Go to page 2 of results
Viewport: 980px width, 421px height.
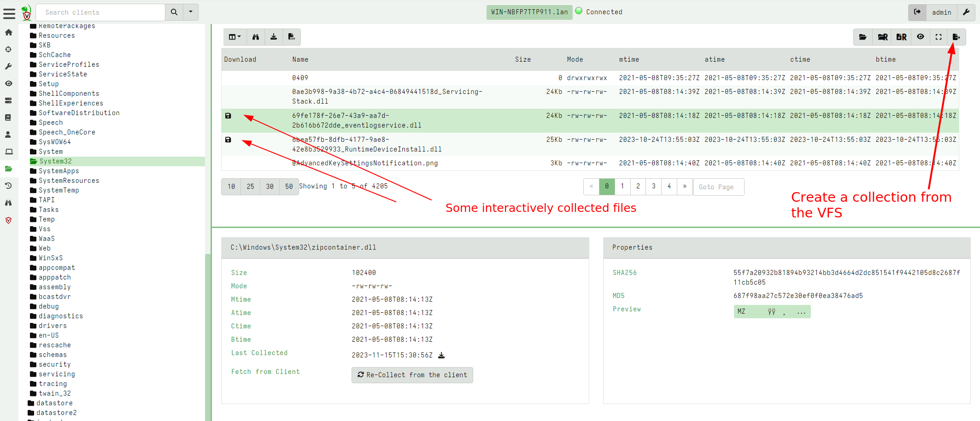click(x=638, y=187)
